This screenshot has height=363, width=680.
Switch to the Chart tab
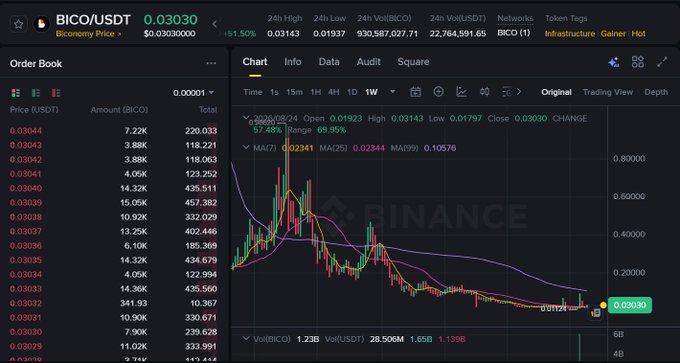(255, 62)
